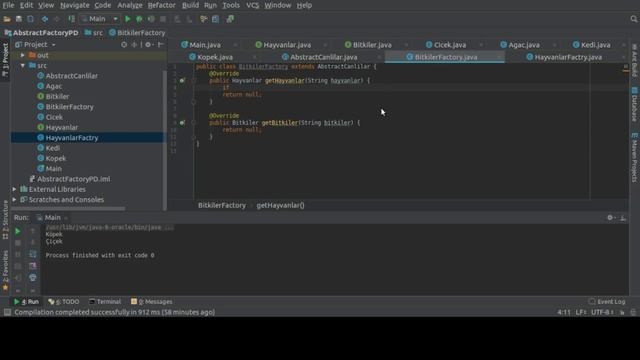Toggle soft-wrap icon in Run panel

[x=33, y=254]
